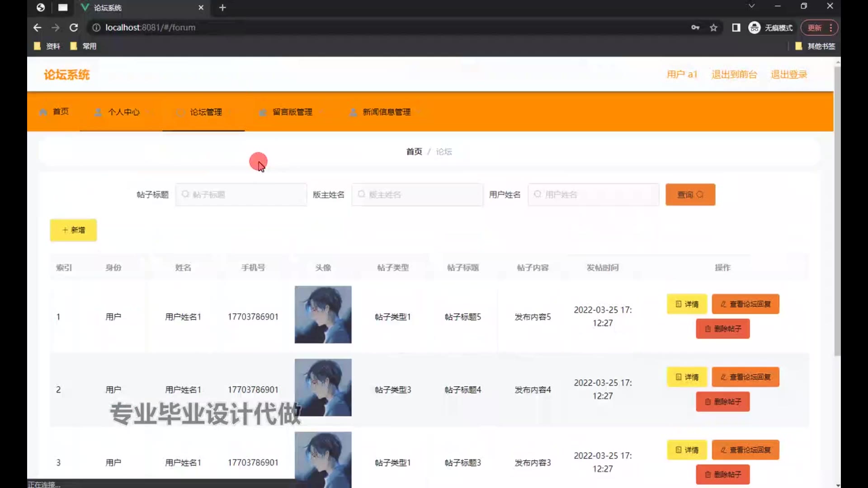This screenshot has height=488, width=868.
Task: Expand the 留言版管理 menu
Action: pos(292,112)
